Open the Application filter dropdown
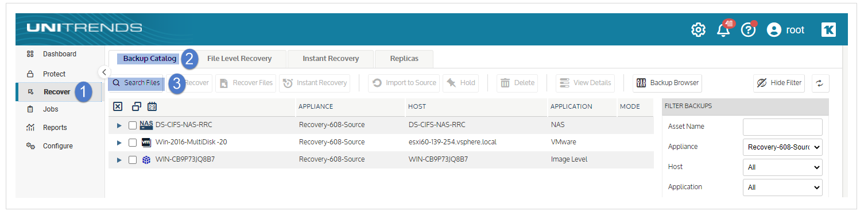The image size is (868, 222). click(x=782, y=187)
